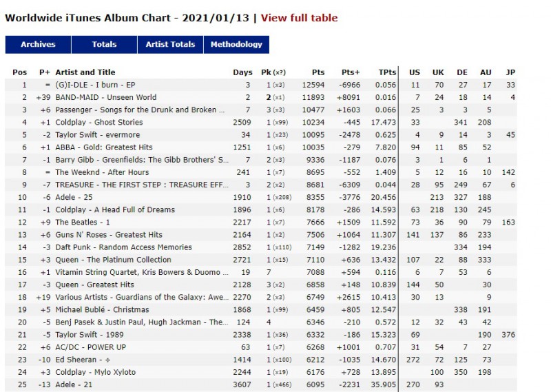The height and width of the screenshot is (392, 551).
Task: Open the Methodology tab
Action: tap(236, 45)
